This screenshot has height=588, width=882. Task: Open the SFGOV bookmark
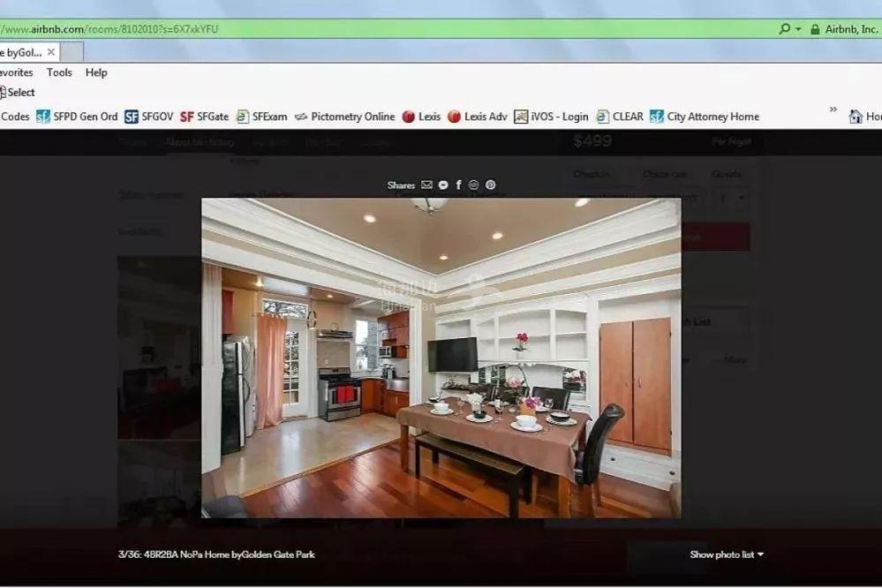tap(149, 117)
